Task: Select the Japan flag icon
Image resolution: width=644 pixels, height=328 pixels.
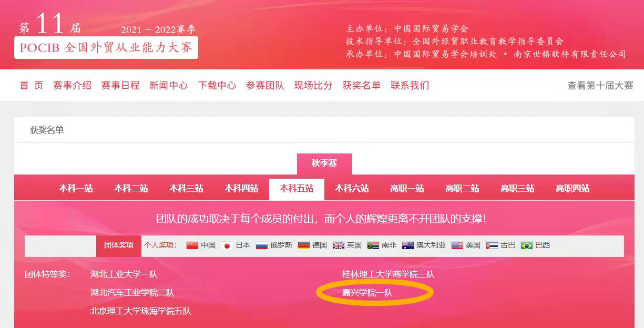Action: (227, 245)
